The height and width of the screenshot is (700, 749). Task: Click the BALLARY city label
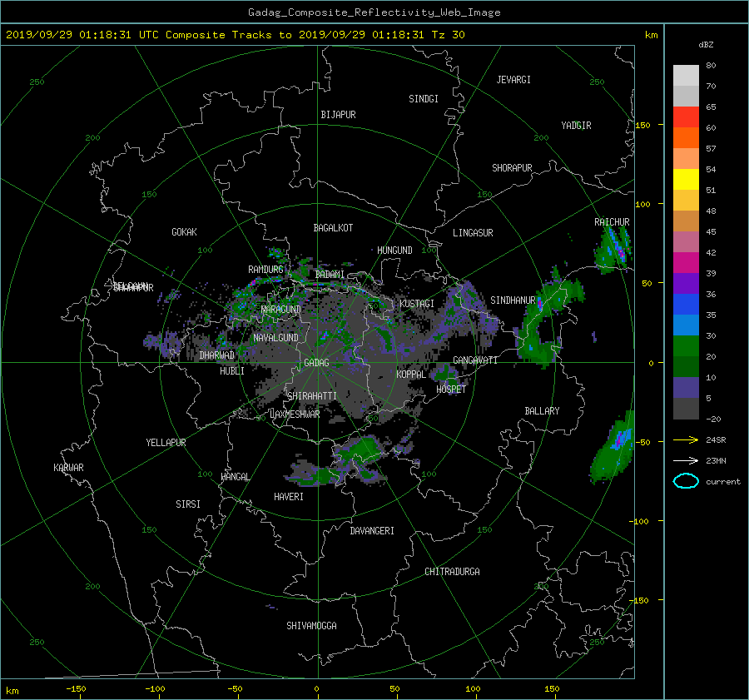(542, 411)
